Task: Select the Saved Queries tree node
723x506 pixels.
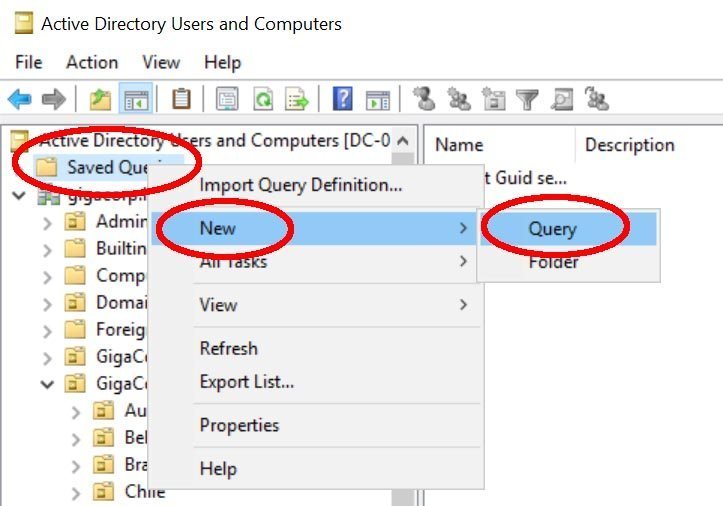Action: [x=109, y=167]
